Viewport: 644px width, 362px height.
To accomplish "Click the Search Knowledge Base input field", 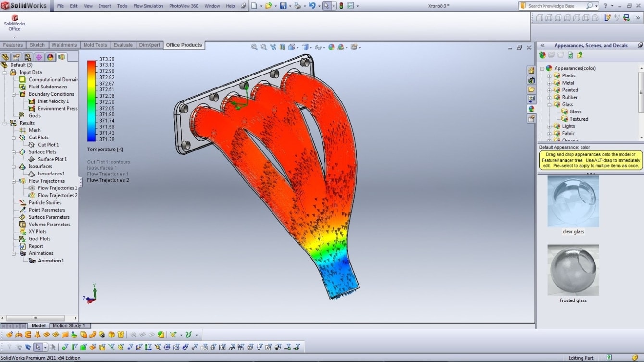I will [x=556, y=6].
